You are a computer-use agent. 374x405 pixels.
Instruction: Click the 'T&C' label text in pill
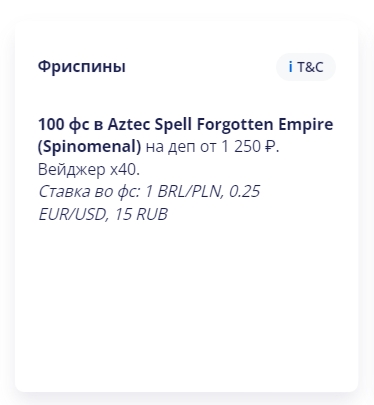pos(310,67)
